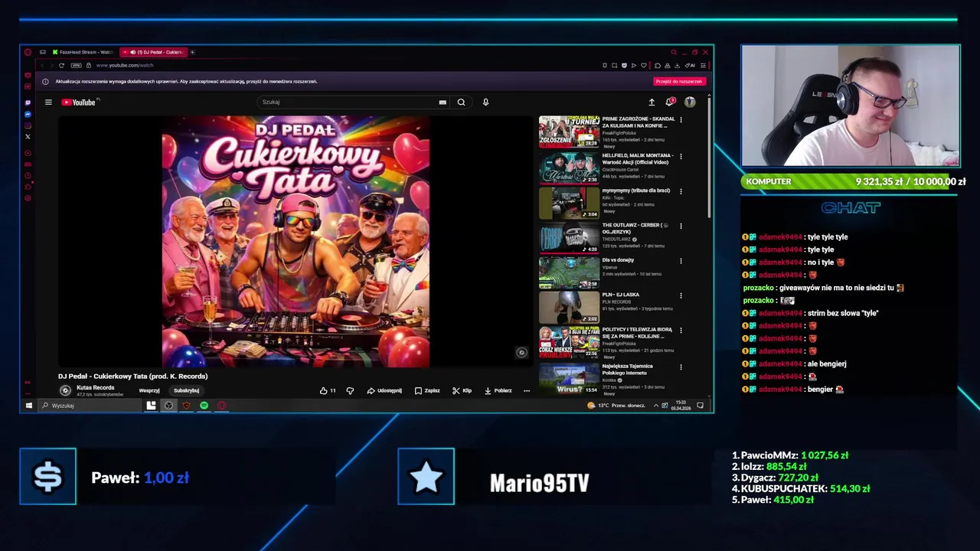Open options menu for Dla va donejty video
This screenshot has height=551, width=980.
(681, 261)
